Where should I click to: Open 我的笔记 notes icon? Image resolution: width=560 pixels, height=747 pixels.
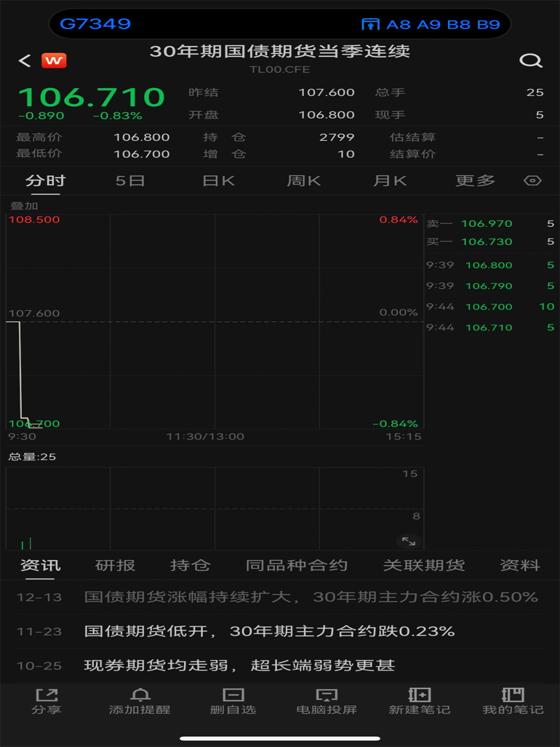click(x=513, y=701)
